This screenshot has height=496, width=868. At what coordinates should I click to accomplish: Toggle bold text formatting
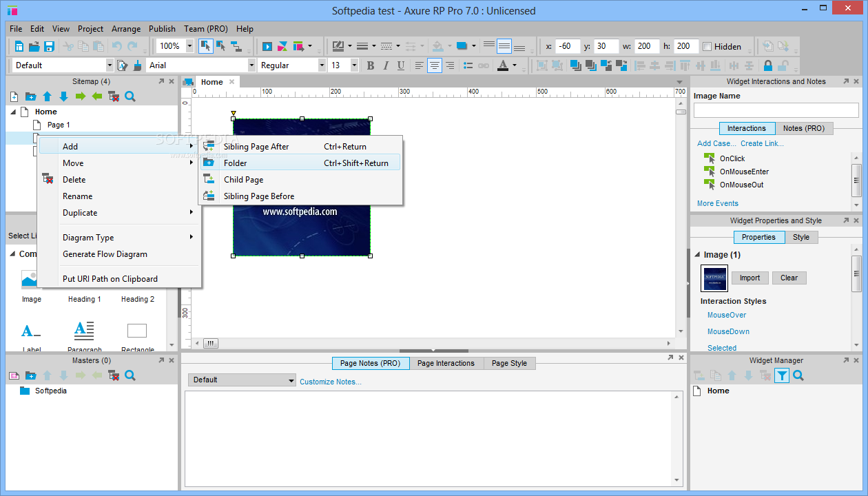370,65
